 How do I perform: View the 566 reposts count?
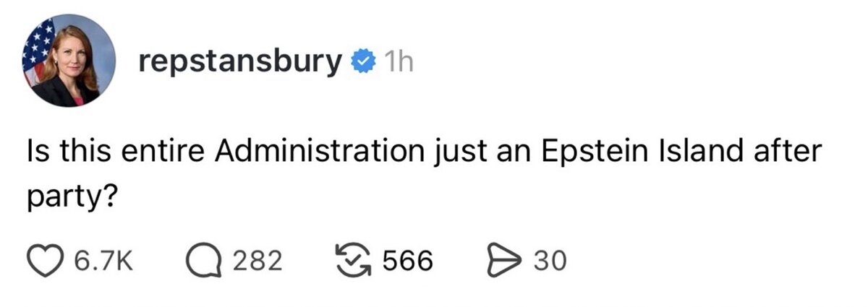(x=407, y=260)
